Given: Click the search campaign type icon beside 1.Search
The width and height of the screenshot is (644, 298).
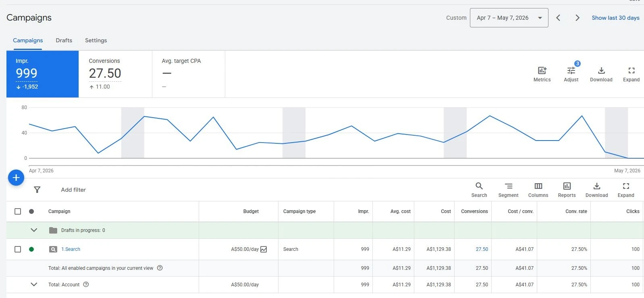Looking at the screenshot, I should pos(53,249).
